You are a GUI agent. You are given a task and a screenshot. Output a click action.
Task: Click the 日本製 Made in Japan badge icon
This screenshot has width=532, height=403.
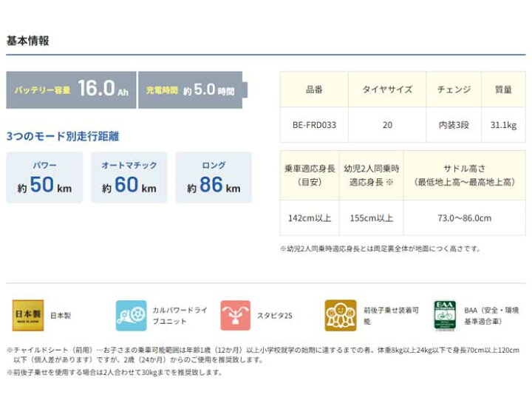click(28, 315)
